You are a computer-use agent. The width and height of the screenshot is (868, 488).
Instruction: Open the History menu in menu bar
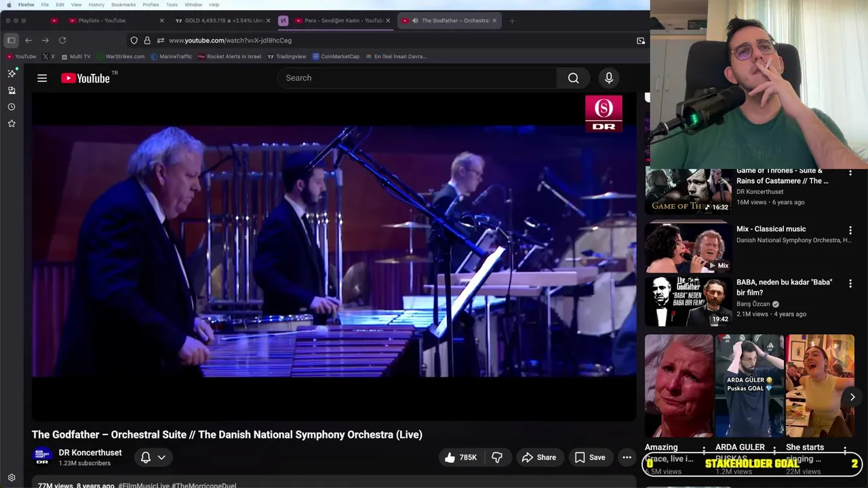tap(96, 5)
